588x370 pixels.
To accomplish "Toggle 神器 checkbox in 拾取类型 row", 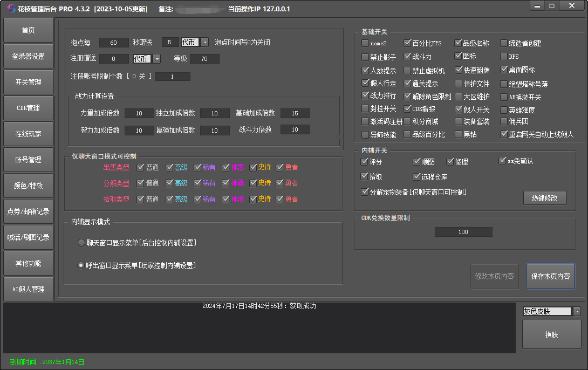I will pyautogui.click(x=225, y=199).
